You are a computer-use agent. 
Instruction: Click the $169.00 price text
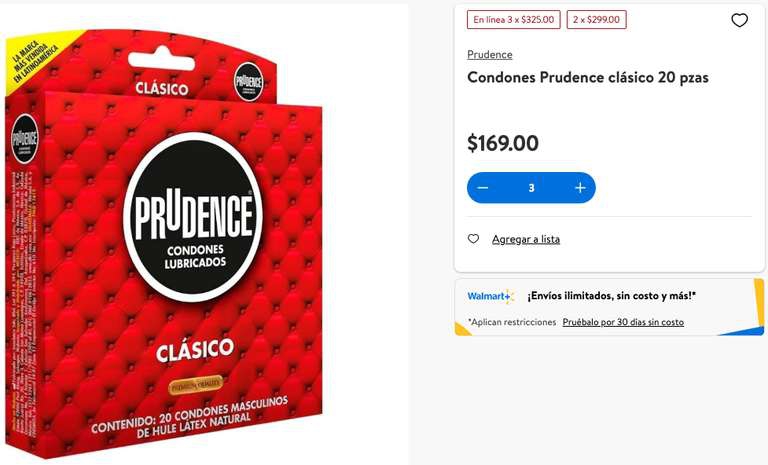503,143
